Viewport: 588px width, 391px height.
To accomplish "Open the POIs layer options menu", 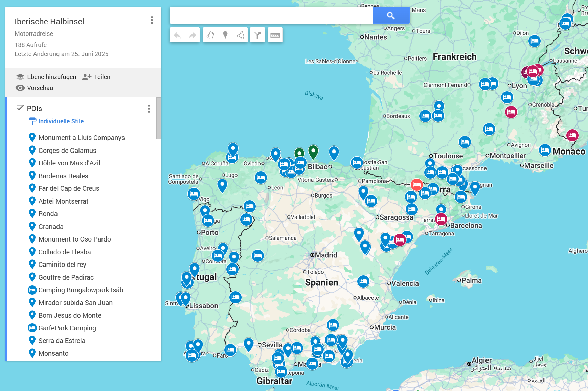I will click(149, 109).
